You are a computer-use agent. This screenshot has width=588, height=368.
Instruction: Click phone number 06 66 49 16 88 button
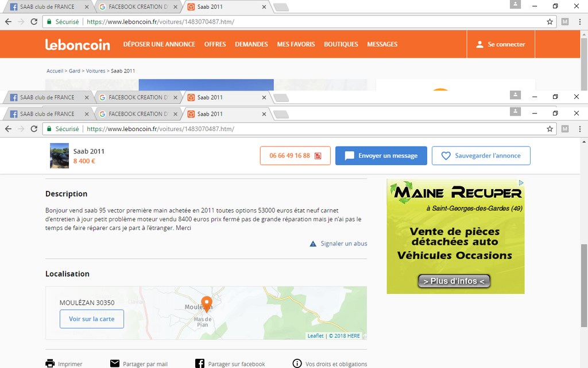[295, 155]
